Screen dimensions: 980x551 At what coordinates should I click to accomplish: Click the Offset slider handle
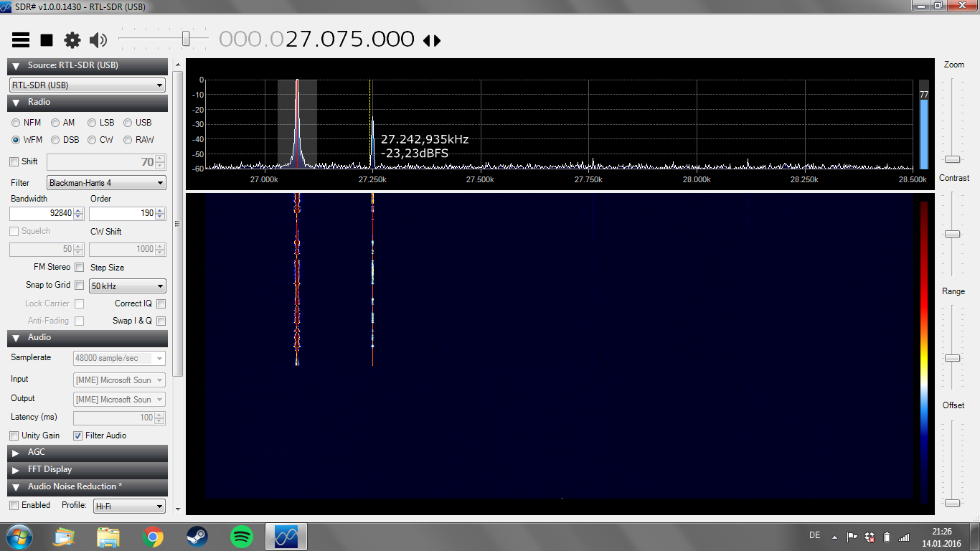click(952, 503)
